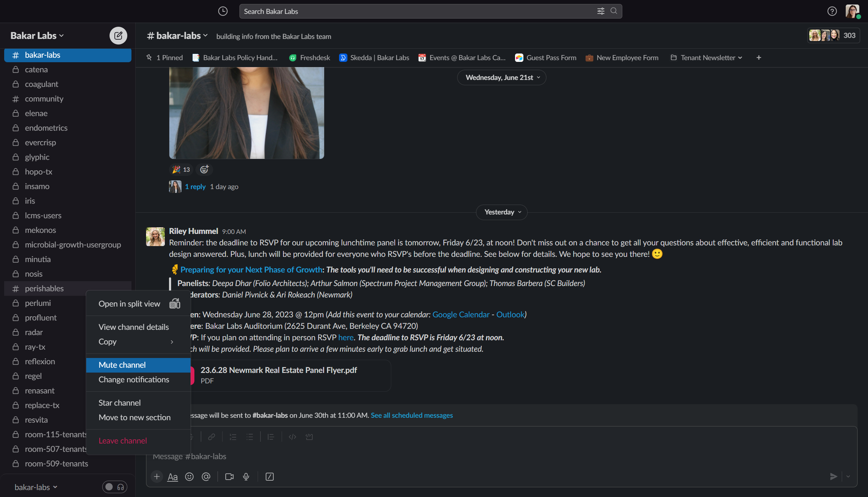Open the Yesterday date dropdown
The width and height of the screenshot is (868, 497).
[501, 212]
